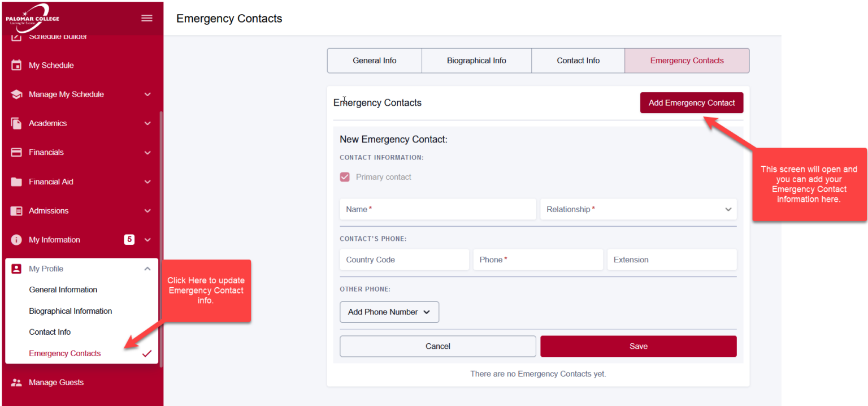Open the Add Phone Number dropdown
This screenshot has height=406, width=868.
point(389,312)
